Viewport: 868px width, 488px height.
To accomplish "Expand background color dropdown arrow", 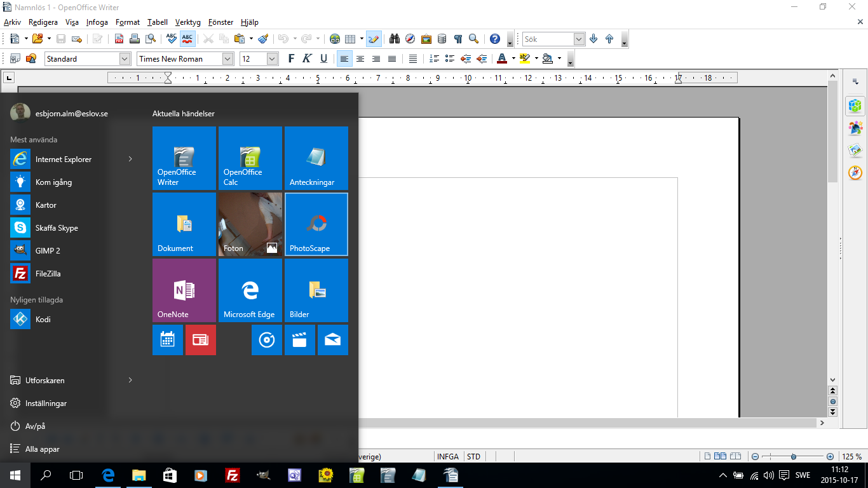I will pyautogui.click(x=559, y=58).
